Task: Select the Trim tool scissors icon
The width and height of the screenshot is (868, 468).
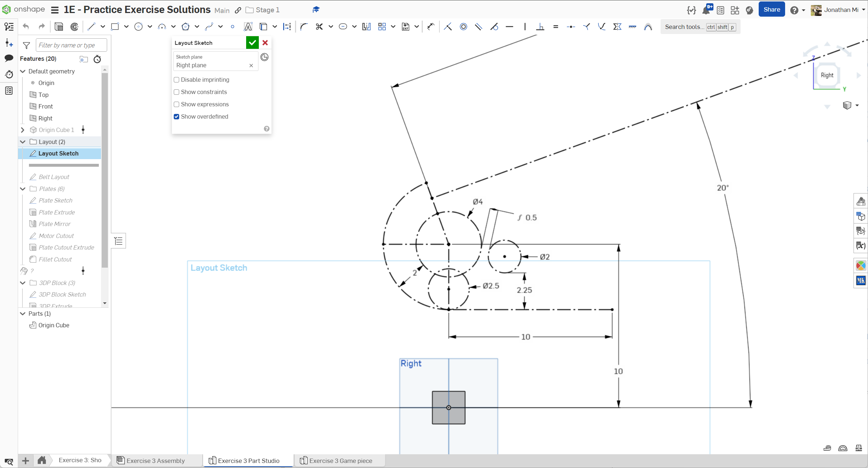Action: click(x=319, y=27)
